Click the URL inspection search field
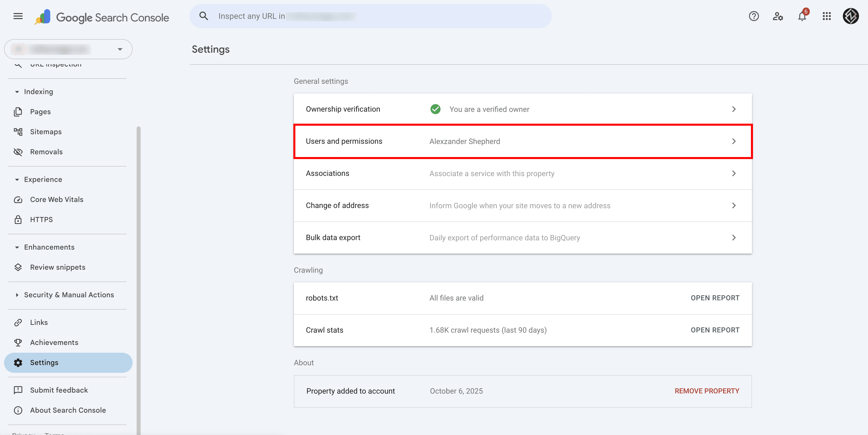The width and height of the screenshot is (868, 435). click(371, 16)
